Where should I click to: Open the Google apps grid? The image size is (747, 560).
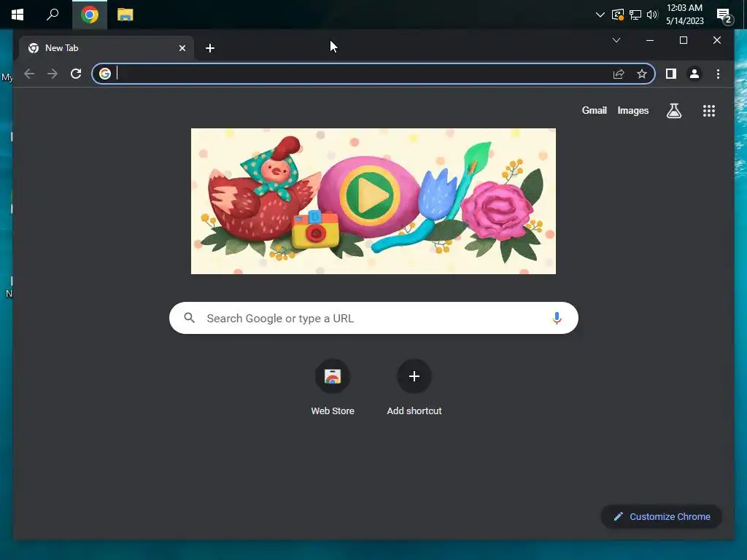click(x=709, y=111)
